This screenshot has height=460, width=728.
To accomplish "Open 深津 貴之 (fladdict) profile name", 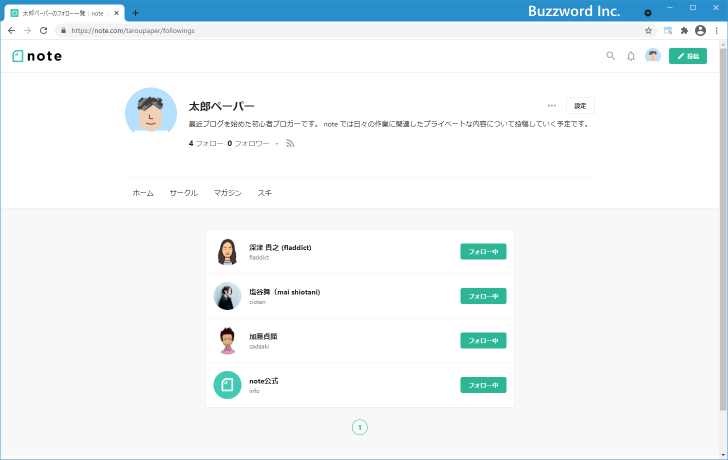I will tap(280, 247).
